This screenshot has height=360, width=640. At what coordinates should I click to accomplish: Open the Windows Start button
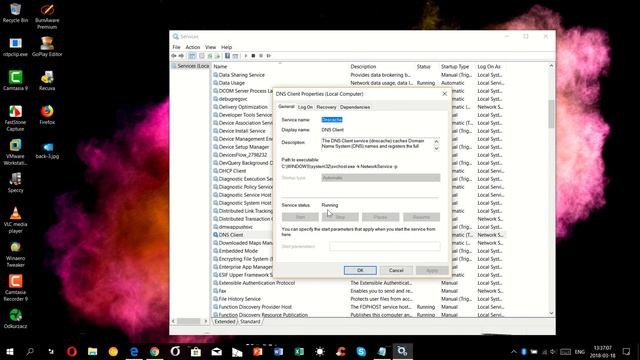(10, 351)
